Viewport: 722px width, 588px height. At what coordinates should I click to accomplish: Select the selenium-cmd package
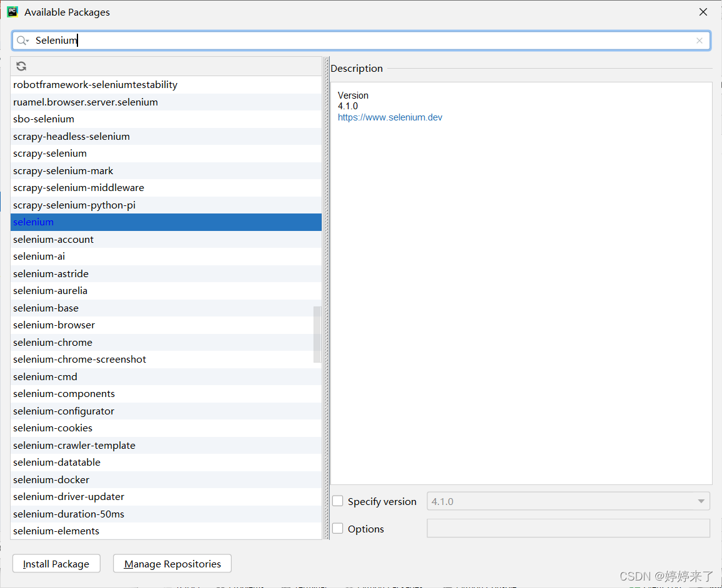pos(166,377)
